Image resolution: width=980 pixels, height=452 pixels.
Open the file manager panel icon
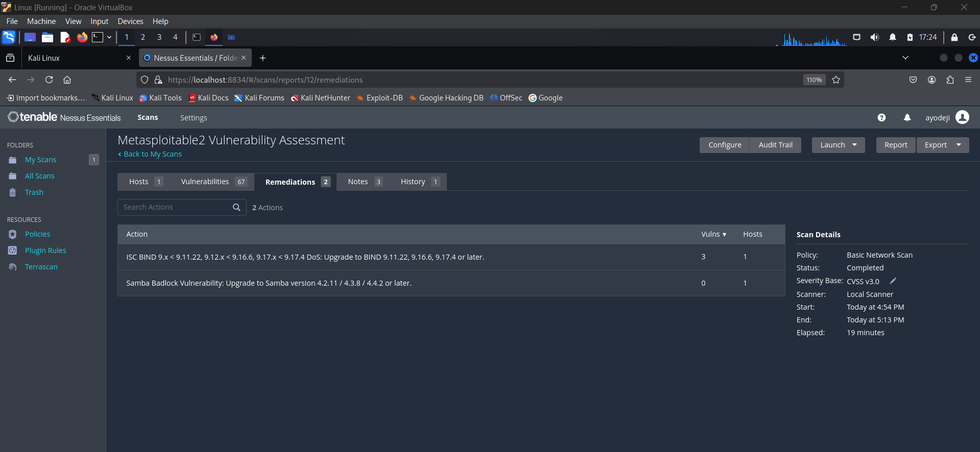(47, 37)
